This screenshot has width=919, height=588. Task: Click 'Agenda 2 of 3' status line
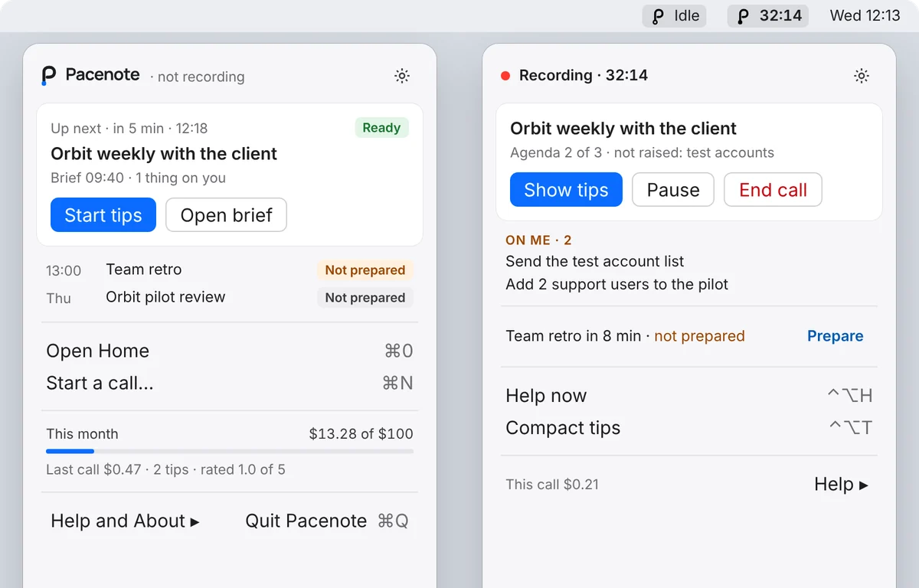coord(642,153)
